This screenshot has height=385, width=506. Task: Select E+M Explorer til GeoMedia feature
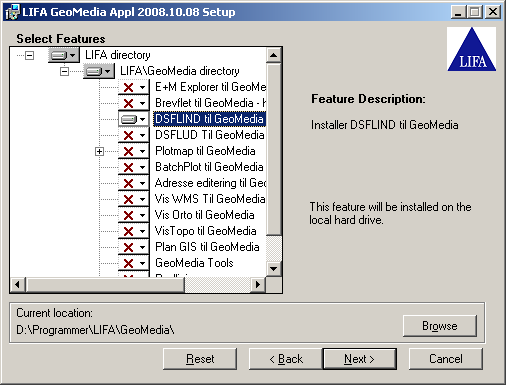click(210, 87)
